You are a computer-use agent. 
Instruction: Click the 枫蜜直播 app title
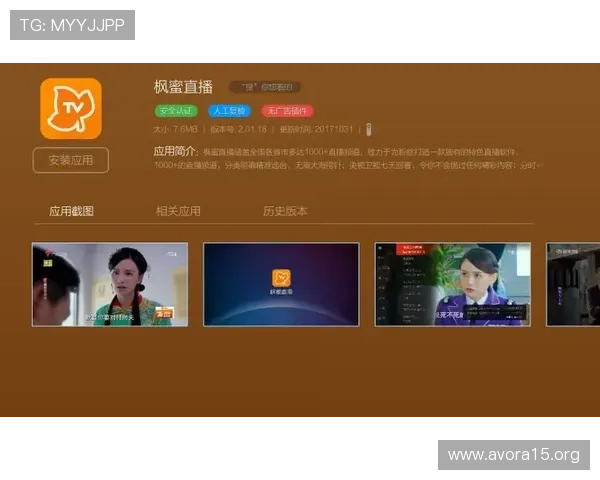[x=183, y=87]
